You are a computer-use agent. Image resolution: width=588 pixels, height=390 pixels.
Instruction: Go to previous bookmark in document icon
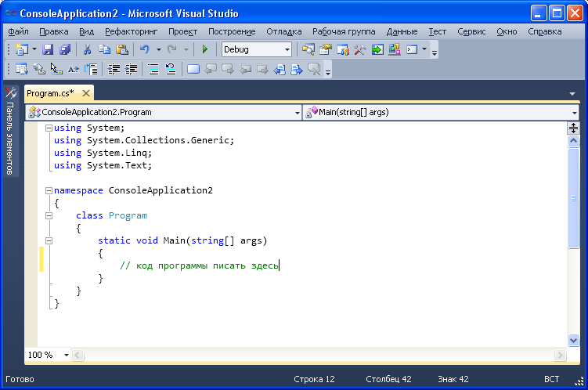[280, 69]
